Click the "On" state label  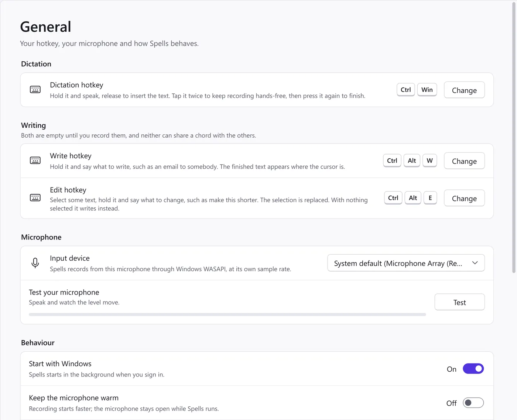(452, 369)
